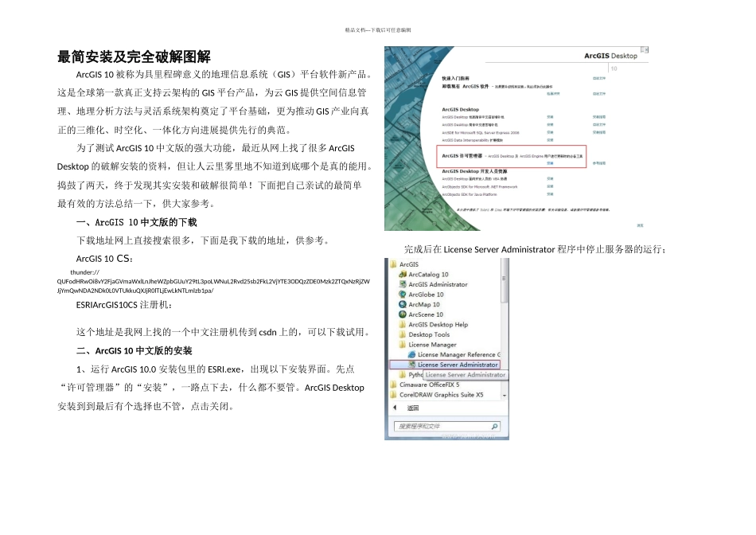Image resolution: width=756 pixels, height=535 pixels.
Task: Start ArcMap 10 from the programs list
Action: click(x=419, y=305)
